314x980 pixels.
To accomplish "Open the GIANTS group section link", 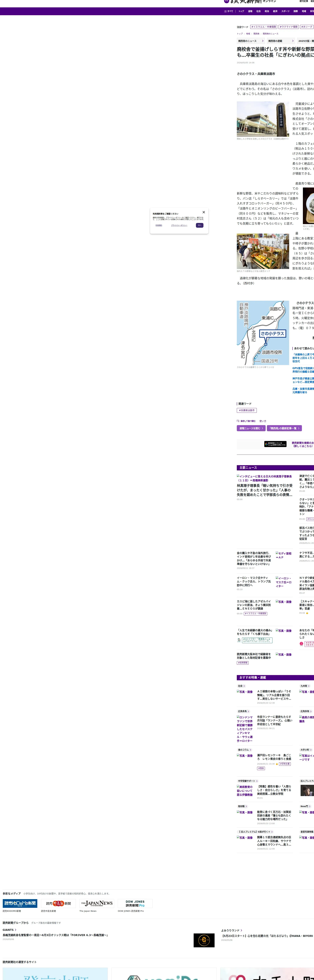I will pos(9,930).
